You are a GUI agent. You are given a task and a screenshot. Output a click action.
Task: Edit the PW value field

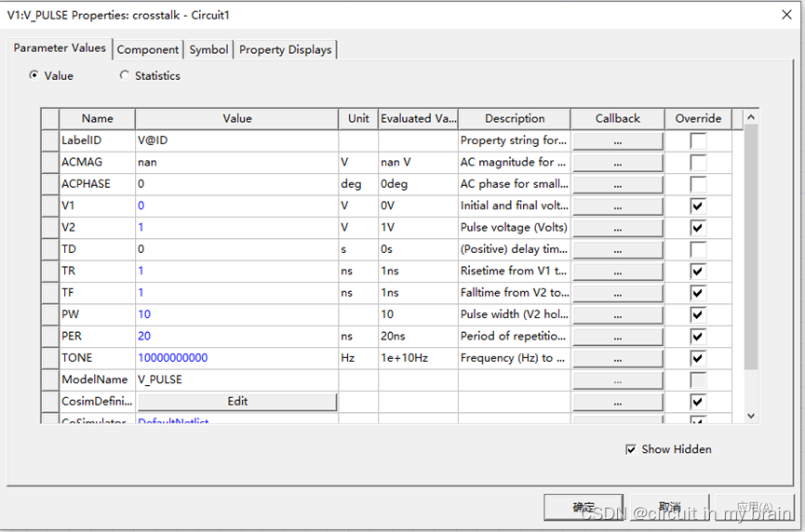tap(236, 314)
